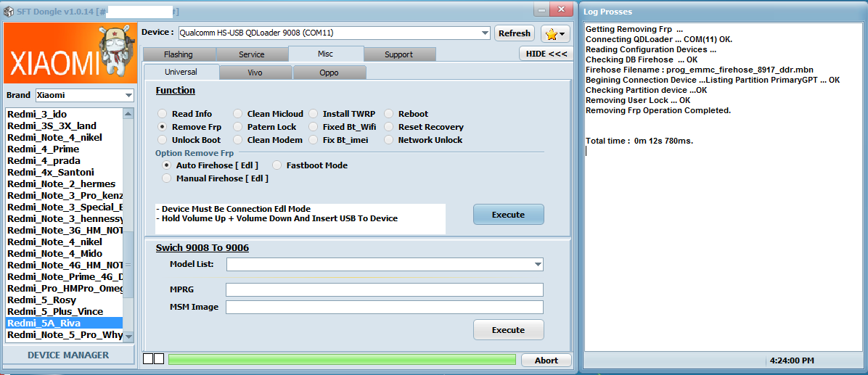Expand the Device COM port dropdown
Viewport: 868px width, 375px height.
485,33
